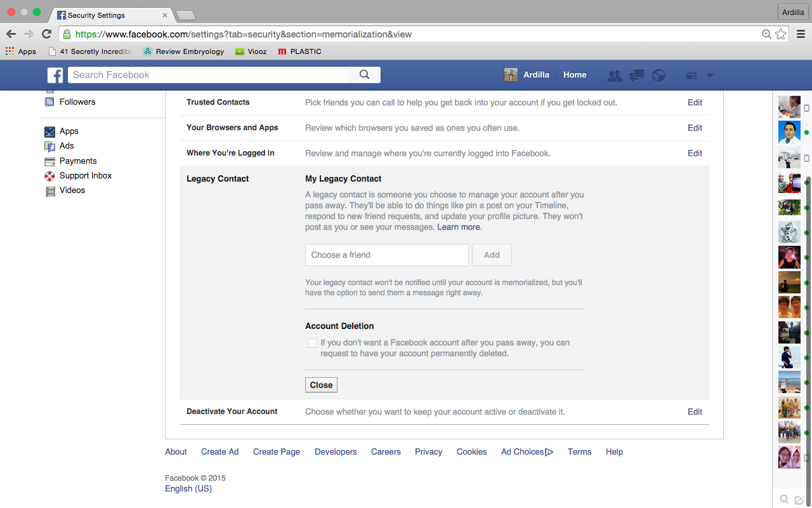
Task: Click the Legacy Contact section heading
Action: 218,179
